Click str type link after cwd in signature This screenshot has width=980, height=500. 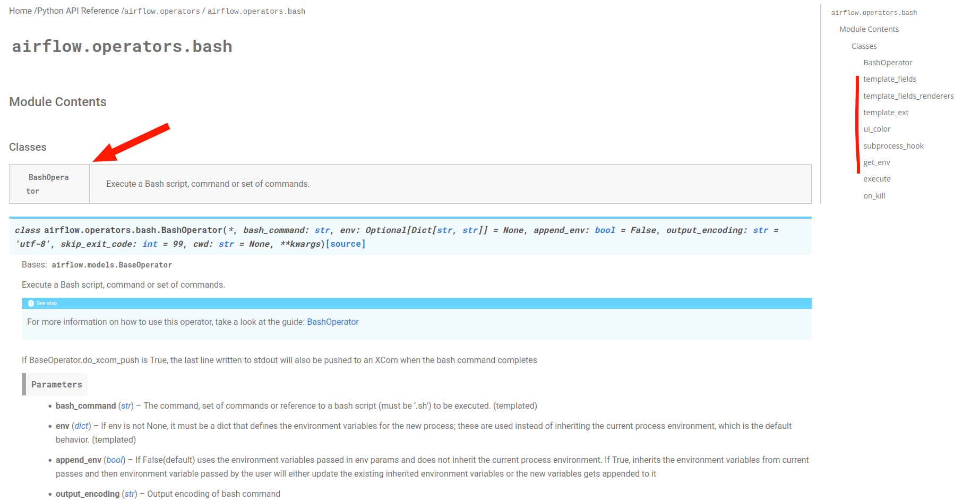click(x=226, y=244)
